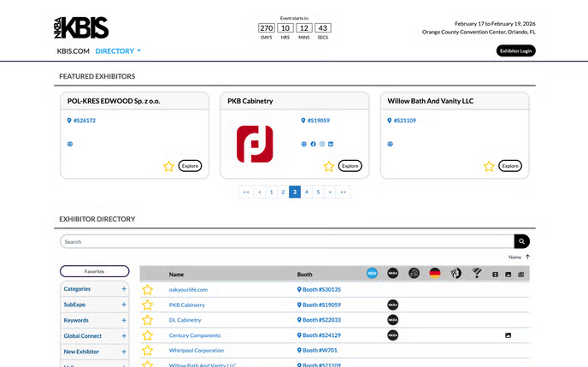Screen dimensions: 588x367
Task: Open booth location #S21109 in Willow Bath card
Action: coord(402,121)
